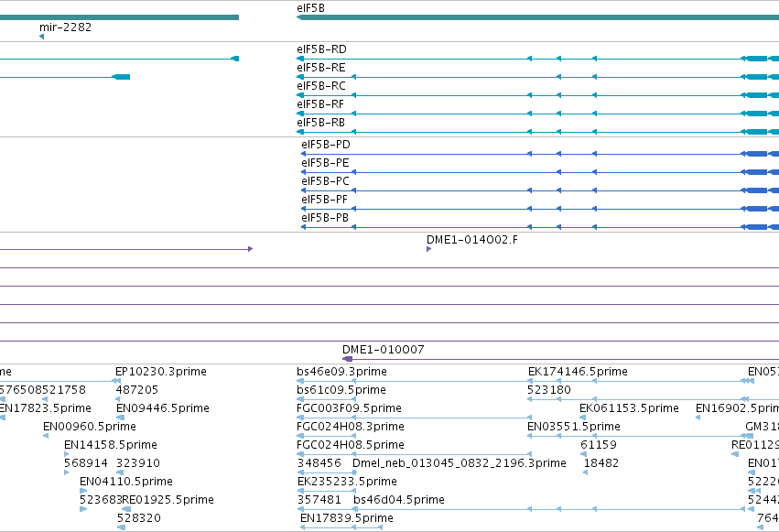
Task: Select EST FGC024H08.3prime label
Action: point(351,427)
